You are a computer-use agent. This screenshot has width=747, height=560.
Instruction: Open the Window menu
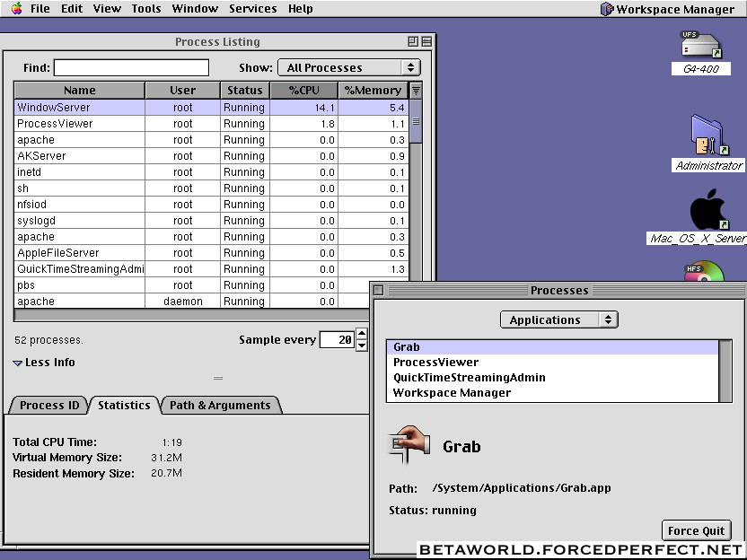(195, 9)
